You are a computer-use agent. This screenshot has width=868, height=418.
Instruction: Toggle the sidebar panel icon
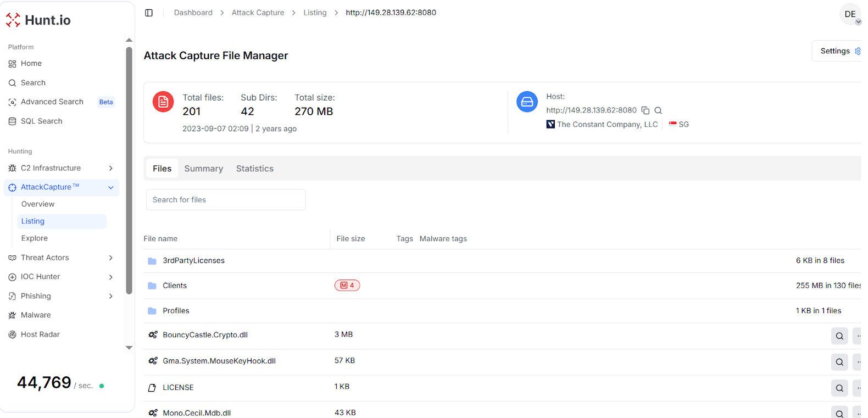[x=149, y=13]
